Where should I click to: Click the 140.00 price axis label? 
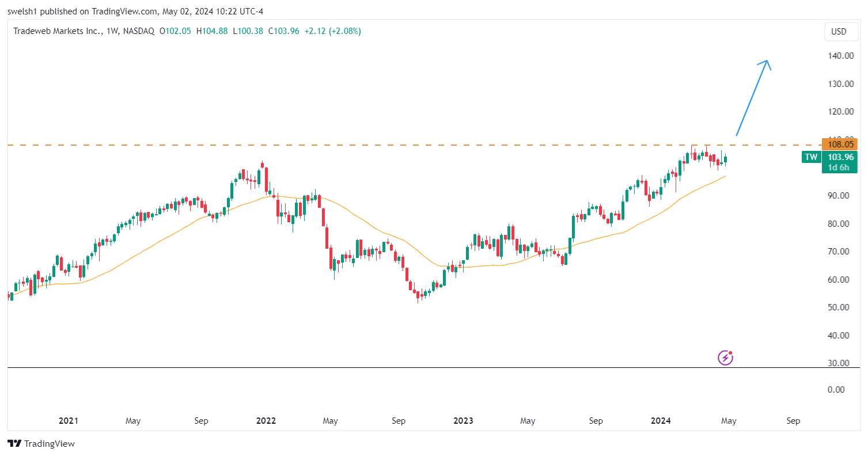tap(841, 56)
